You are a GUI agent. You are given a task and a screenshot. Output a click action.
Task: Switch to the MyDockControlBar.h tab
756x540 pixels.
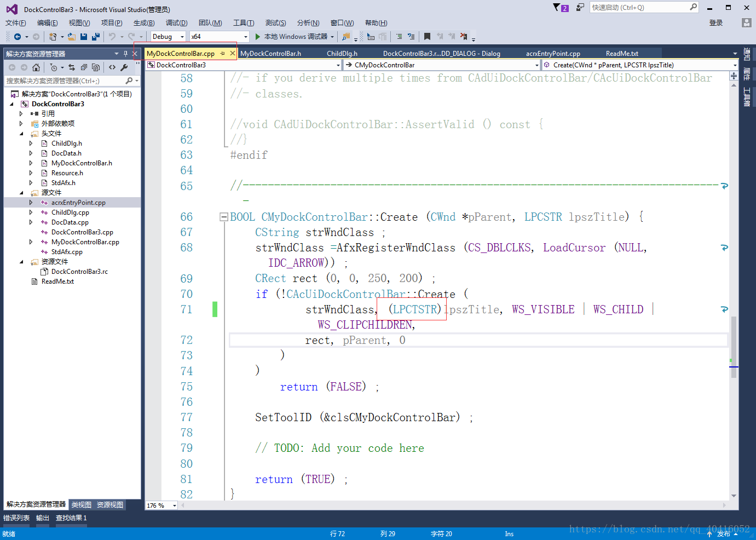click(270, 54)
